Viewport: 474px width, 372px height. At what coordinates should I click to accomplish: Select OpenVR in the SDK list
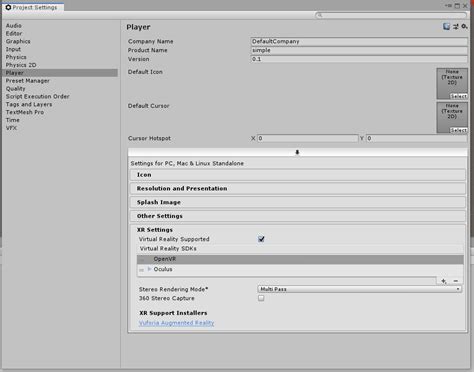(x=300, y=259)
